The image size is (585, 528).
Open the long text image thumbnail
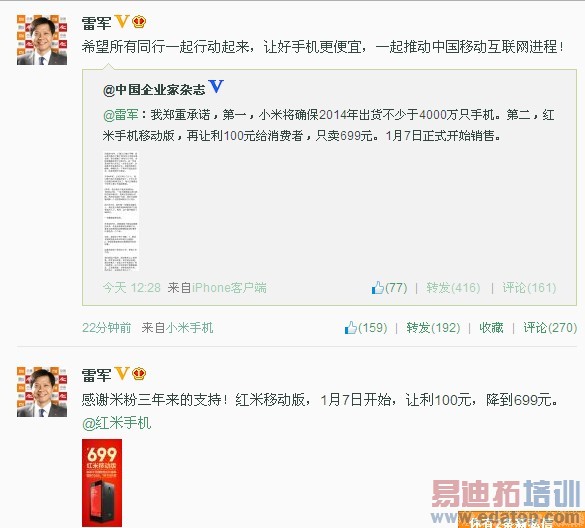click(121, 211)
